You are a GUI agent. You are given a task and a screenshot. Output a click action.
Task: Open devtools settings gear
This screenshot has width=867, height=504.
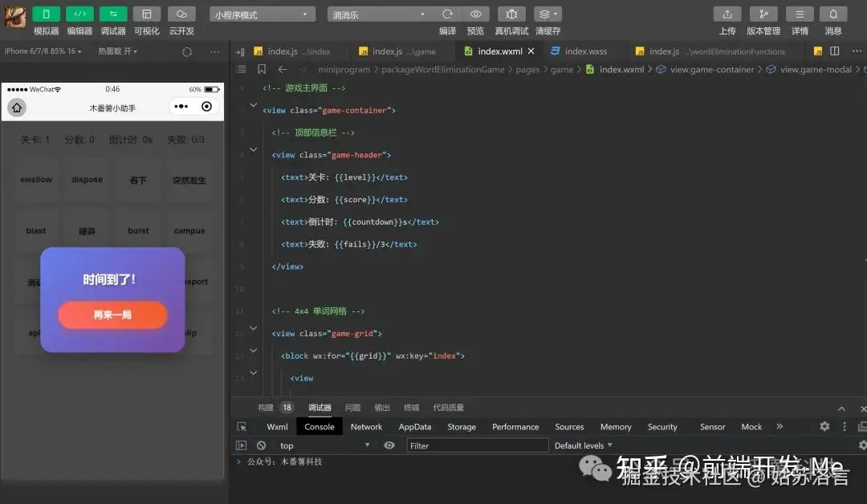coord(824,426)
